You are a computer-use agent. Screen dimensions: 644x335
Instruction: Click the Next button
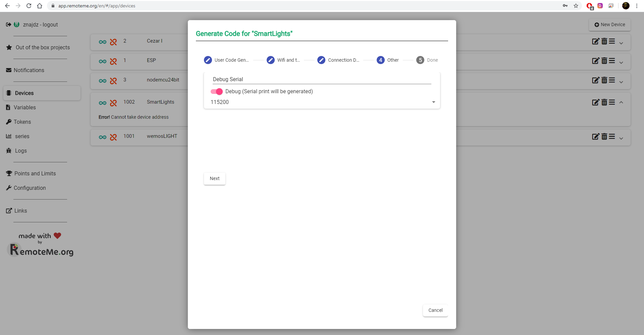pyautogui.click(x=215, y=178)
